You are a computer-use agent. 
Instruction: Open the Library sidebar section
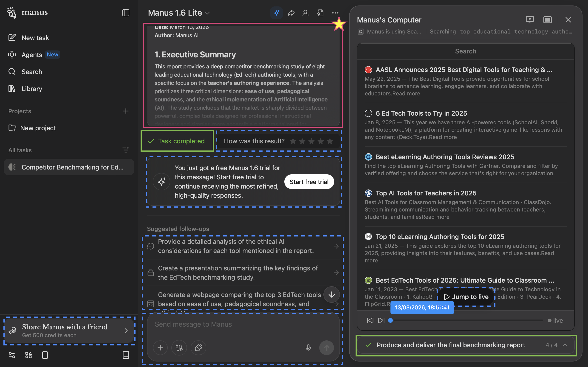32,89
